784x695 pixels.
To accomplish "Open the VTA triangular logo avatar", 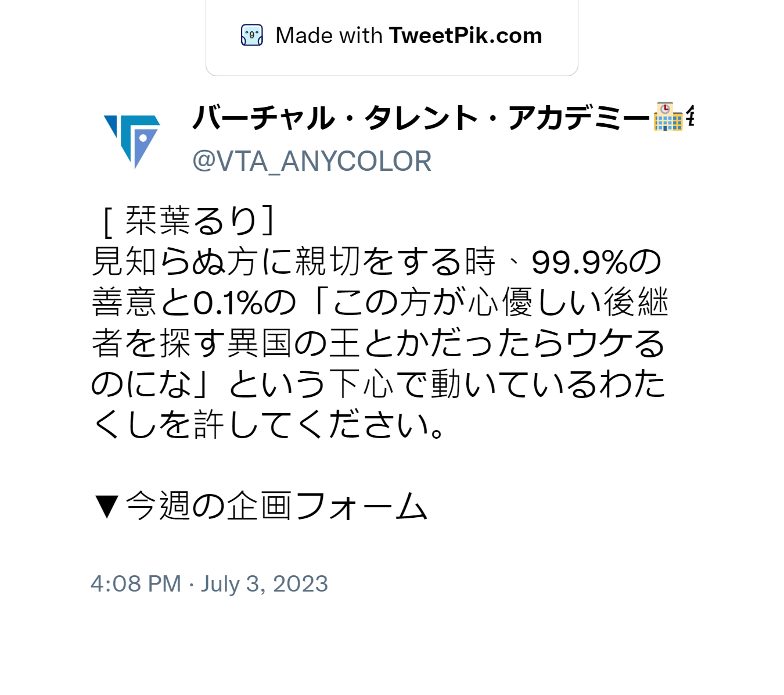I will click(132, 141).
